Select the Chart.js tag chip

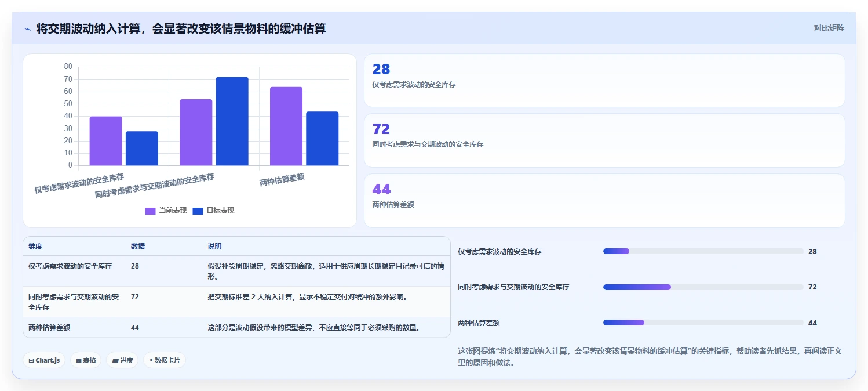coord(45,360)
